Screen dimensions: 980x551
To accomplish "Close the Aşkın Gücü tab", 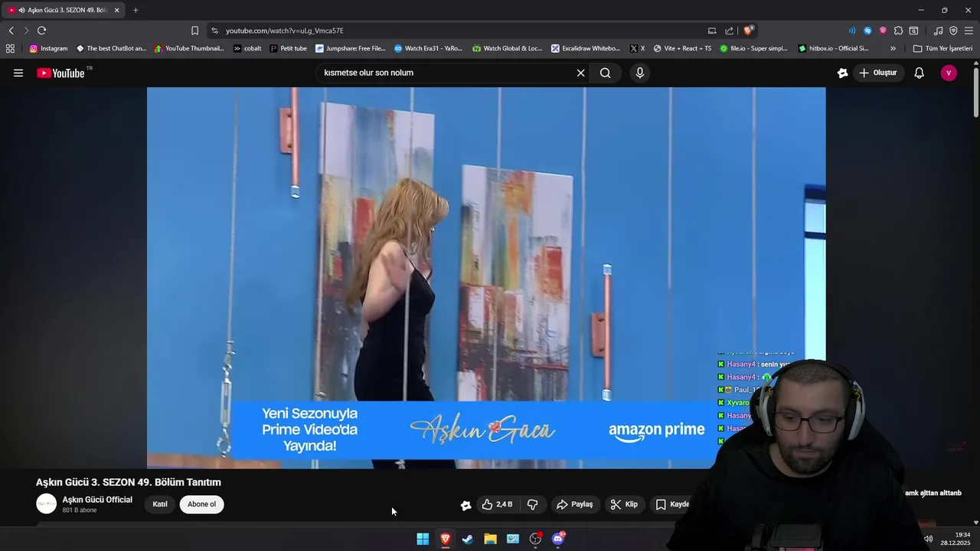I will tap(117, 10).
